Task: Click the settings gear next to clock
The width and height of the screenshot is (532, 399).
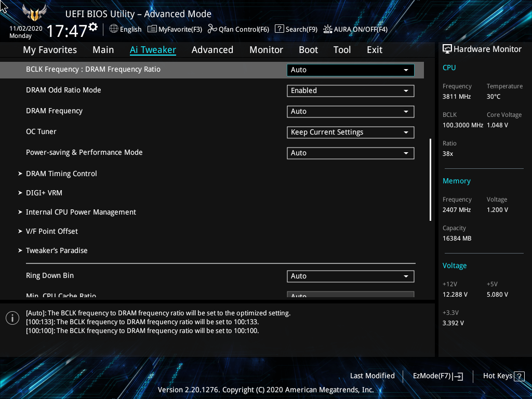Action: (x=93, y=27)
